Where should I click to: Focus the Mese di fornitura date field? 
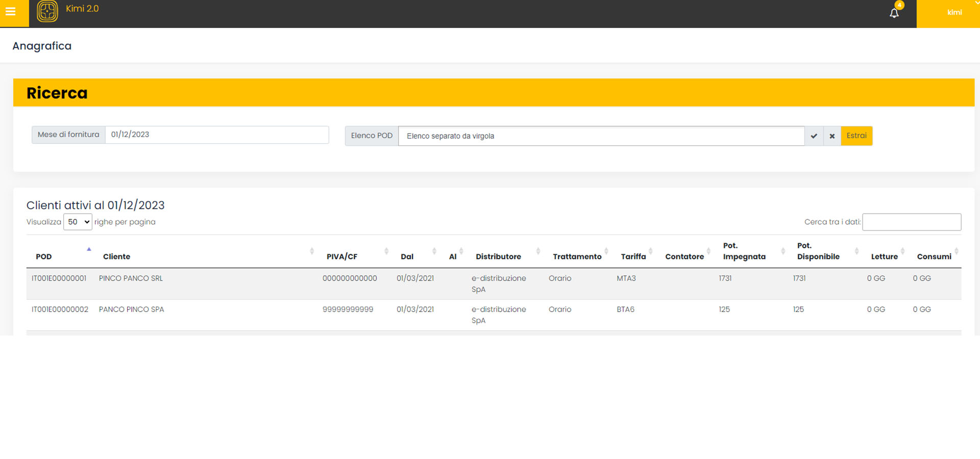click(x=216, y=135)
